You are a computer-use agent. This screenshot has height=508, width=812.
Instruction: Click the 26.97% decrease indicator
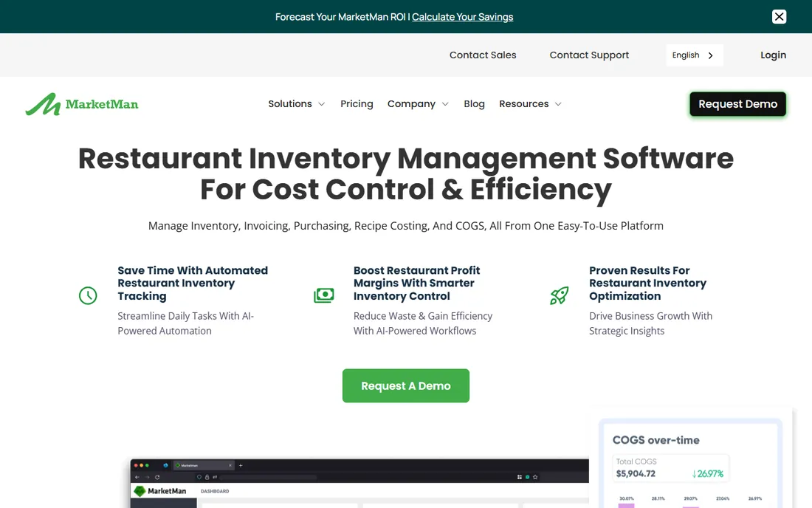tap(707, 473)
